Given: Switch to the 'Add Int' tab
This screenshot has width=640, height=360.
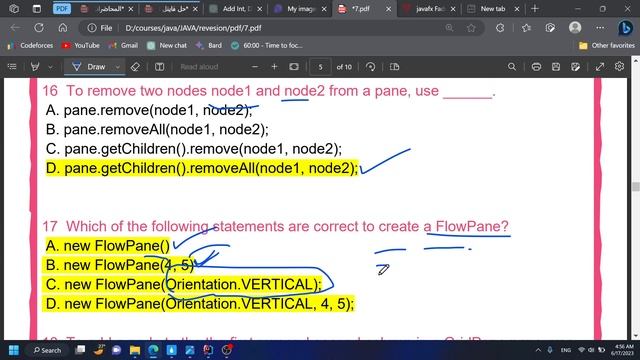Looking at the screenshot, I should tap(236, 9).
